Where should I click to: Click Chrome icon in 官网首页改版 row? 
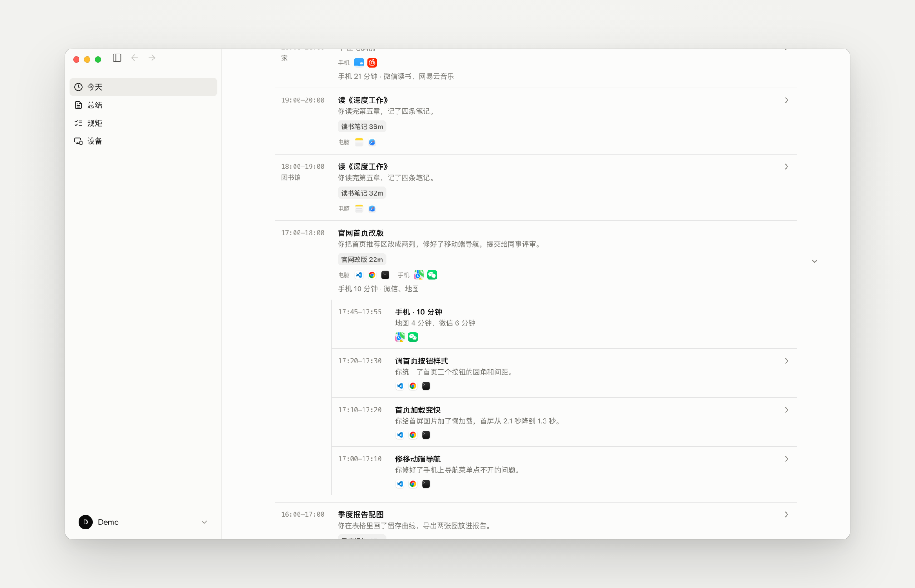[x=372, y=275]
